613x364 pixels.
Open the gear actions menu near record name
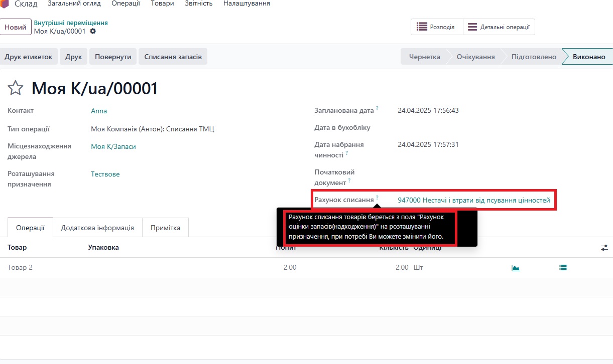92,31
